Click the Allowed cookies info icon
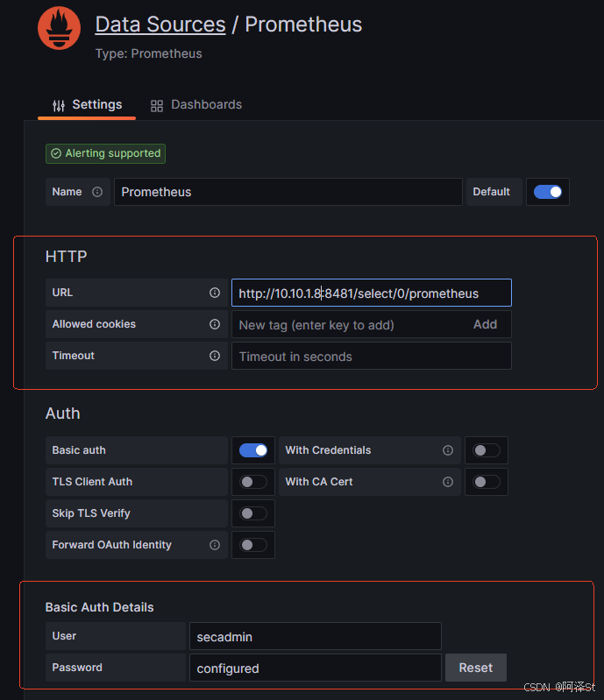Image resolution: width=604 pixels, height=700 pixels. pos(215,324)
